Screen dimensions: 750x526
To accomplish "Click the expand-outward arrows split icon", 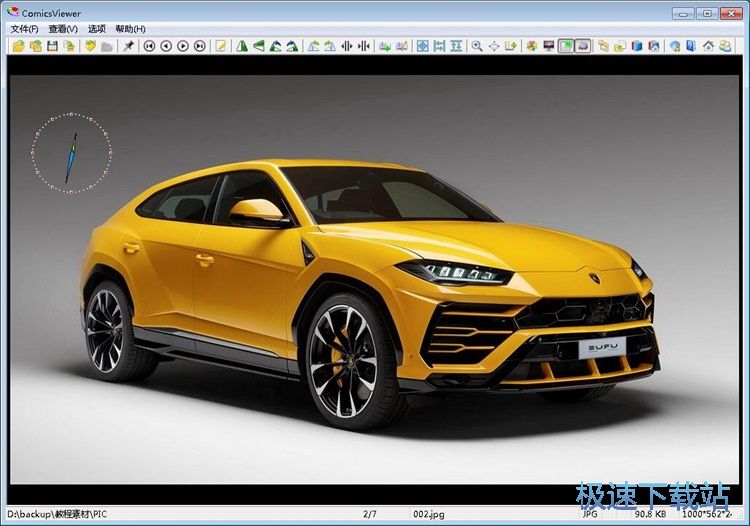I will pos(347,46).
